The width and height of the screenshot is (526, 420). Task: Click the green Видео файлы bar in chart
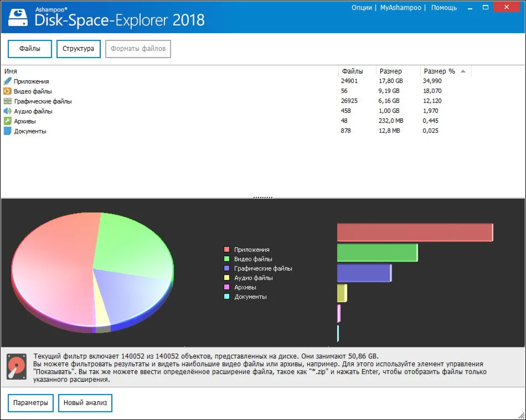point(377,253)
